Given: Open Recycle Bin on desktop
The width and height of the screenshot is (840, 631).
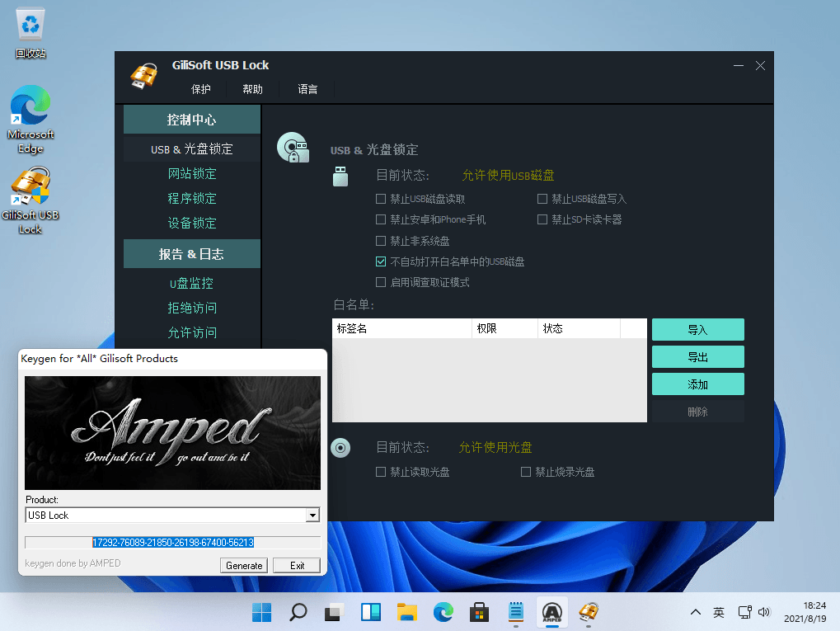Looking at the screenshot, I should [31, 33].
